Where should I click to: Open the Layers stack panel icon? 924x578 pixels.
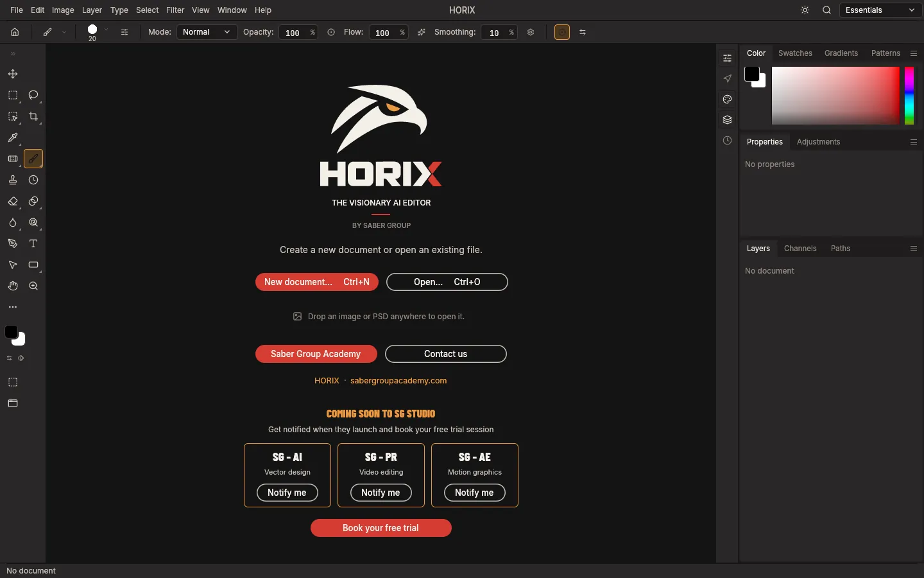pyautogui.click(x=727, y=120)
